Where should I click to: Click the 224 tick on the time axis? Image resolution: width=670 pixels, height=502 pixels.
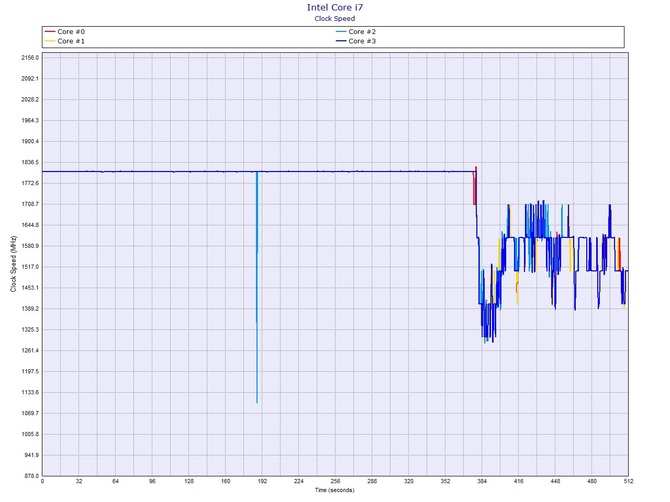[x=299, y=481]
